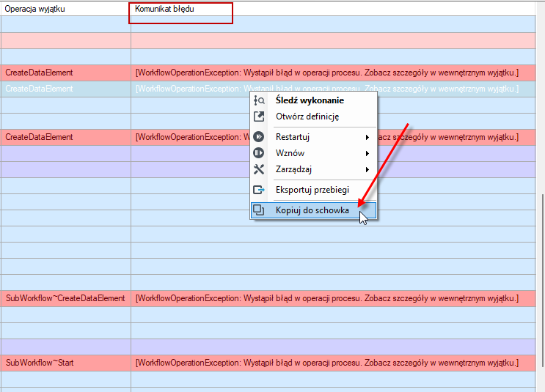
Task: Expand the Wznów submenu arrow
Action: [367, 153]
